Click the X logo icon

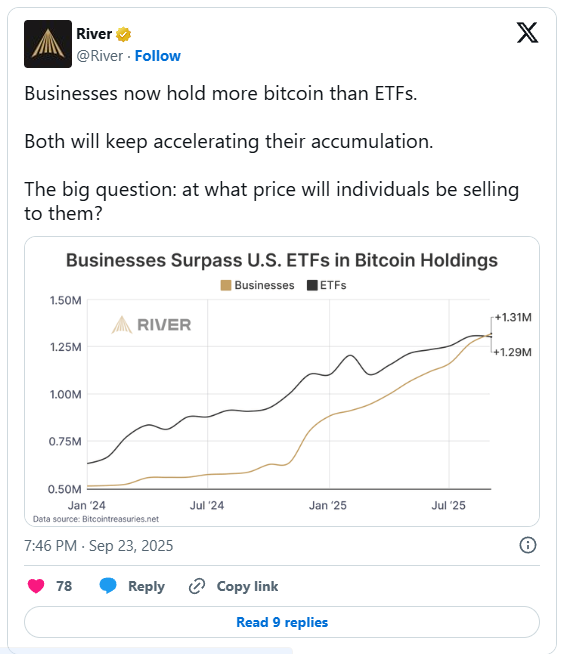[x=527, y=33]
